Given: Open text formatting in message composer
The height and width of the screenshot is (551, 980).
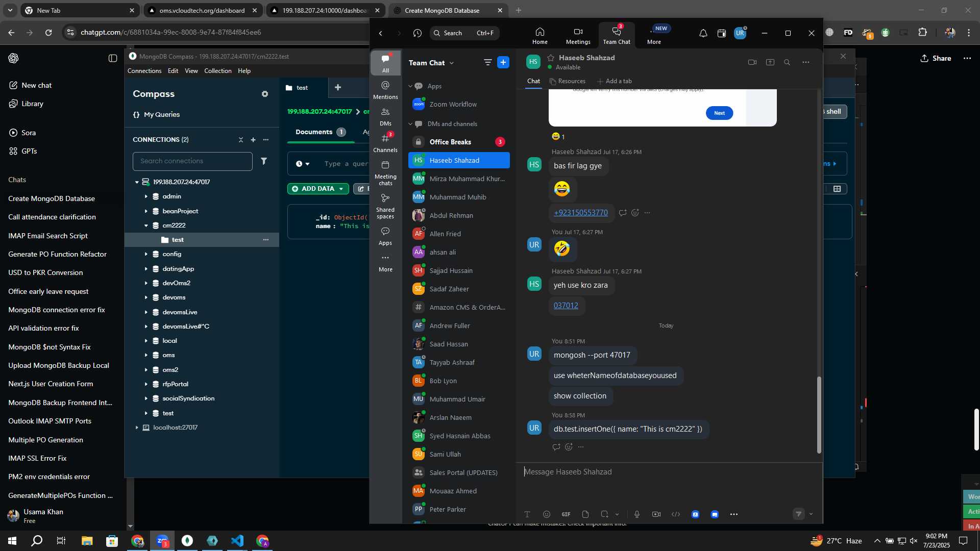Looking at the screenshot, I should click(x=527, y=514).
